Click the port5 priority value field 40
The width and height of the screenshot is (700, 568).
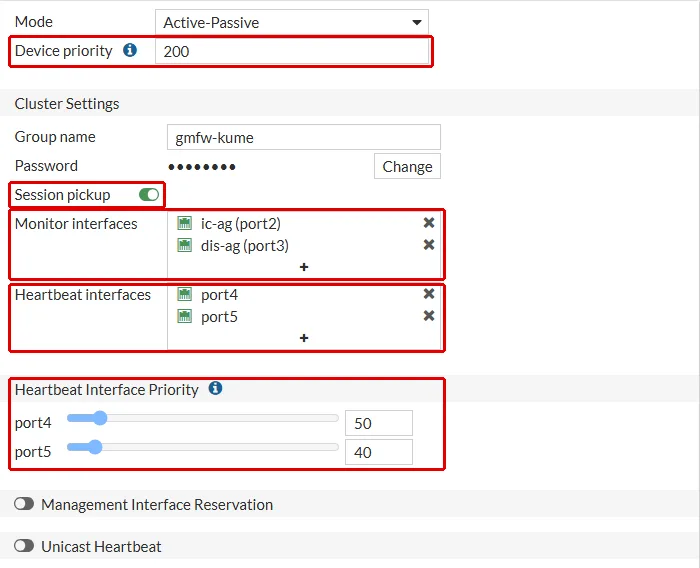pyautogui.click(x=379, y=452)
